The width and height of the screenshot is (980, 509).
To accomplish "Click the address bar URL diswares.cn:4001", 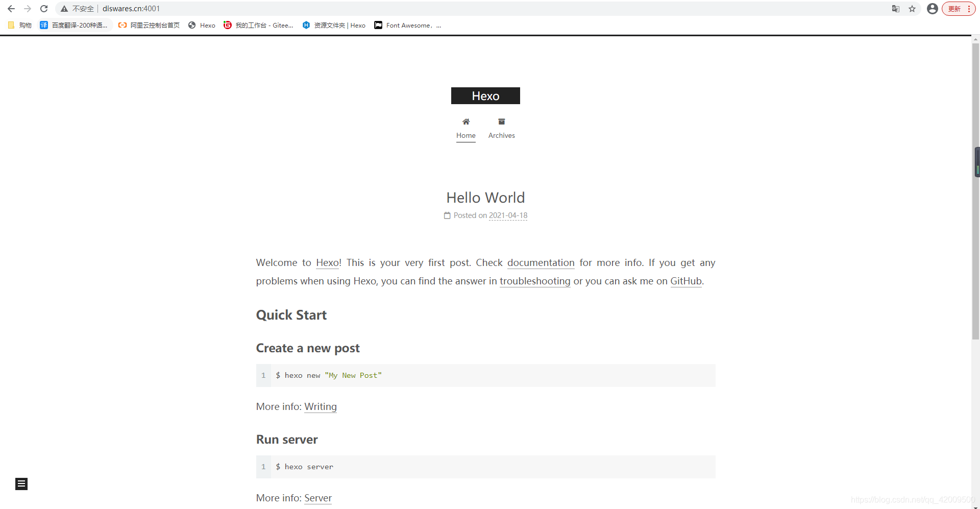I will click(131, 9).
